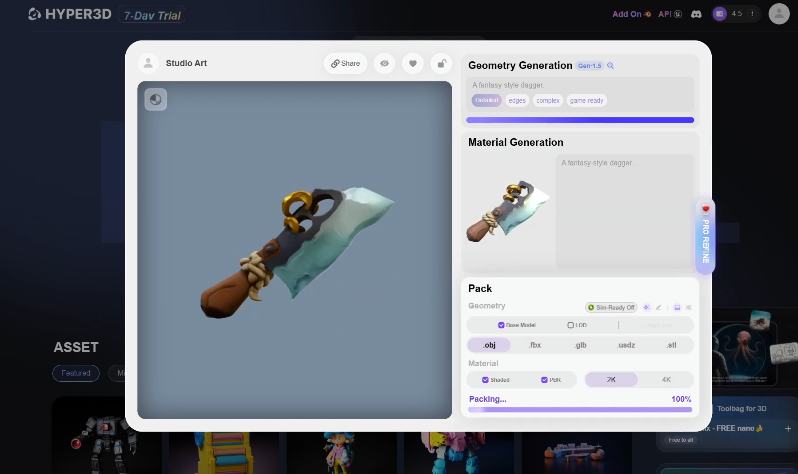This screenshot has height=474, width=798.
Task: Toggle the visibility eye icon
Action: 384,64
